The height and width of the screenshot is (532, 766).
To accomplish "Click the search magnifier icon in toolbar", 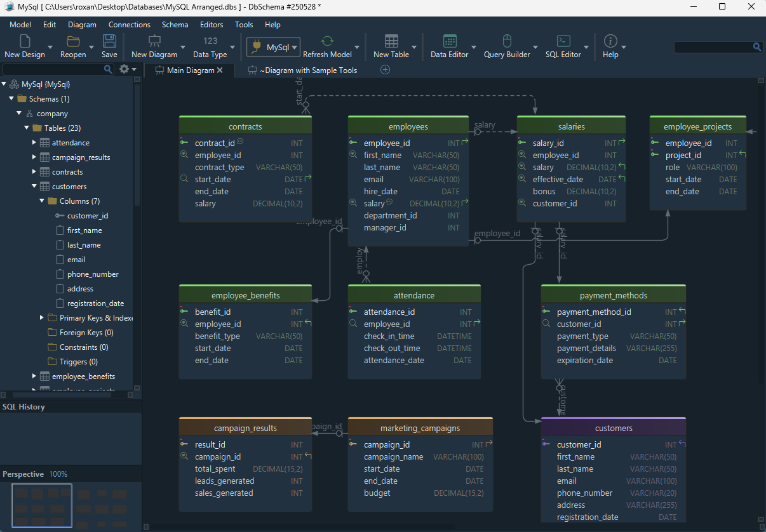I will (757, 47).
